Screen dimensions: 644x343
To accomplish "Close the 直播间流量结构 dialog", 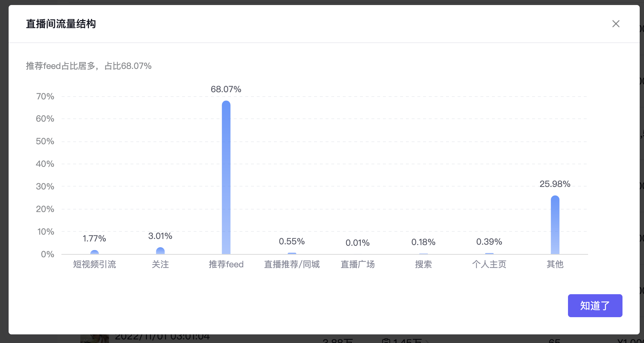I will click(x=616, y=24).
